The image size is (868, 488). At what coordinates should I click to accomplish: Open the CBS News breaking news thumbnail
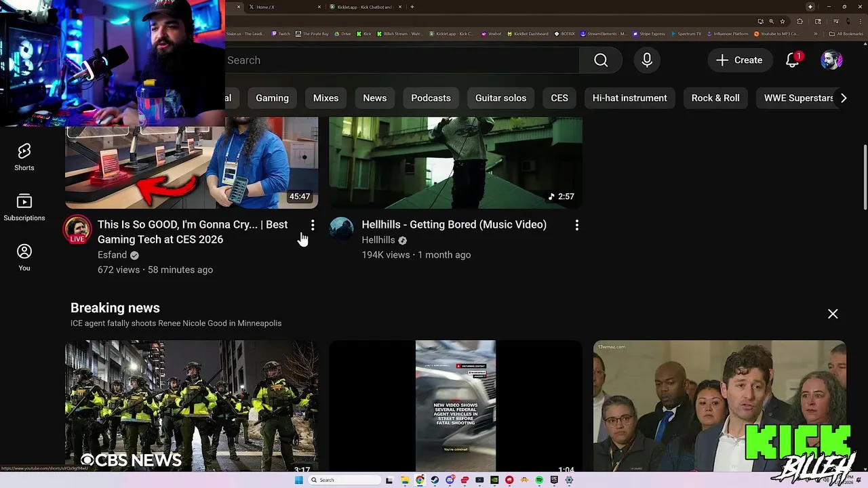191,405
